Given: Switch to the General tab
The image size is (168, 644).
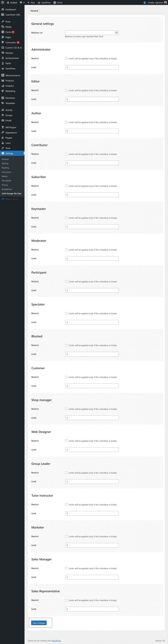Looking at the screenshot, I should [x=34, y=11].
